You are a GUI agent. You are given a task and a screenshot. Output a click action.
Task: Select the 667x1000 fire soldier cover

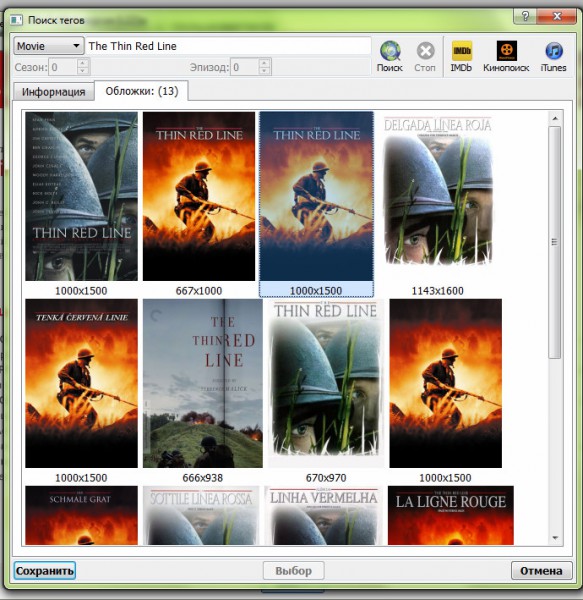tap(199, 196)
